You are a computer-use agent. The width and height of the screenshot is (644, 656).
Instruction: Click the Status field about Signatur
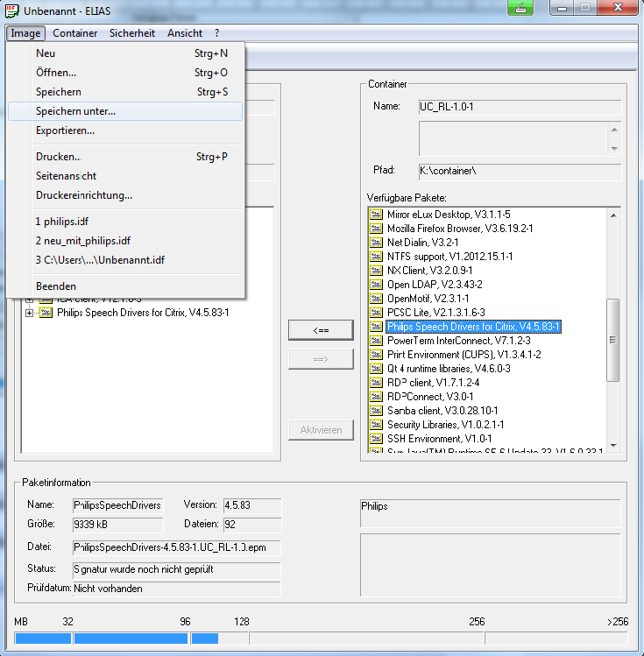[x=176, y=570]
